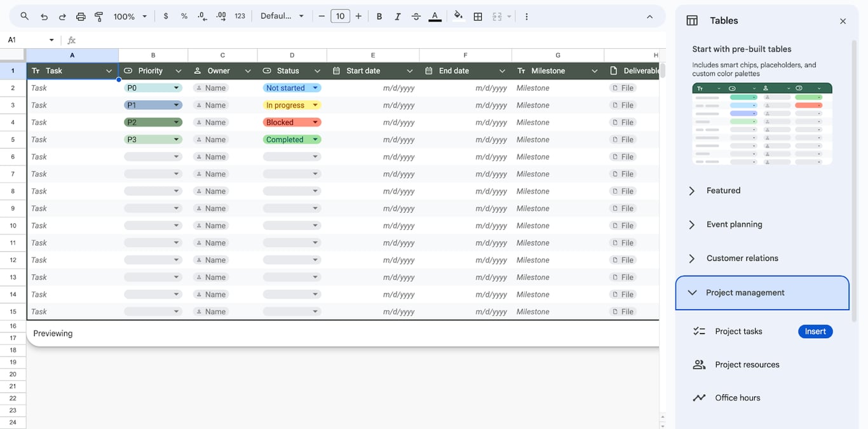
Task: Apply percent format icon
Action: click(184, 17)
